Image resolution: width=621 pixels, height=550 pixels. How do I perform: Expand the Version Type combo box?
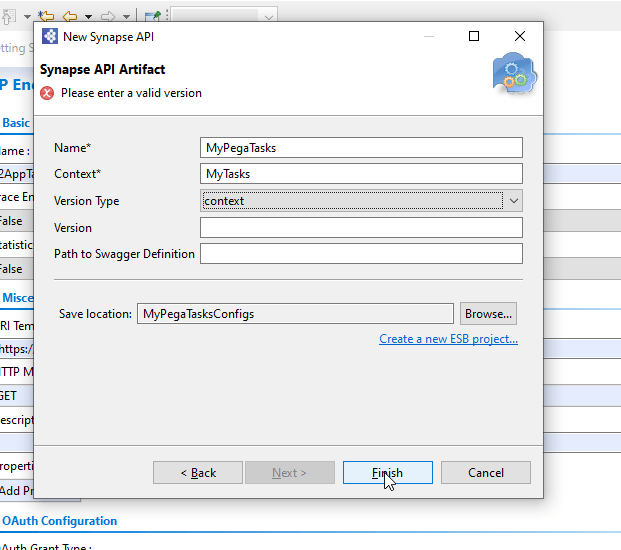(513, 201)
